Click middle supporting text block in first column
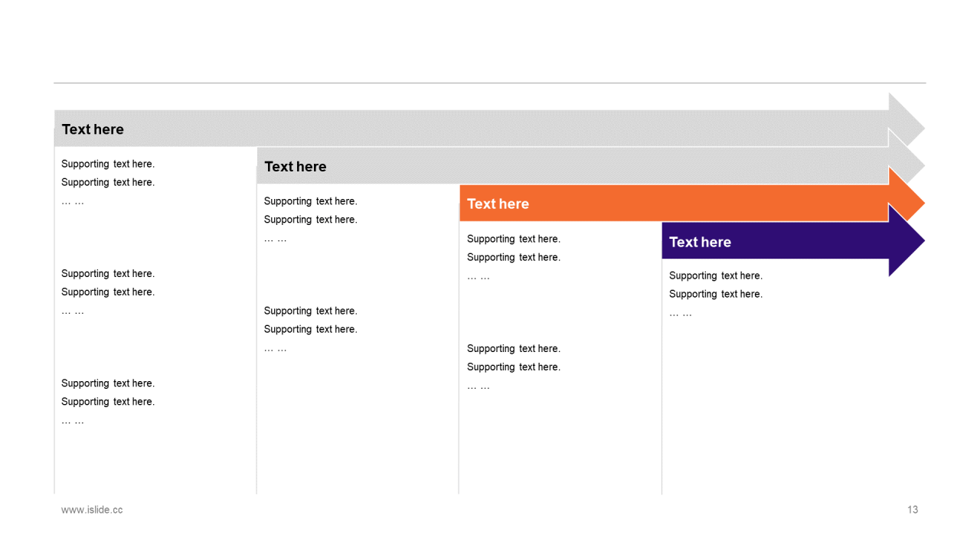Viewport: 980px width, 551px height. pos(108,292)
